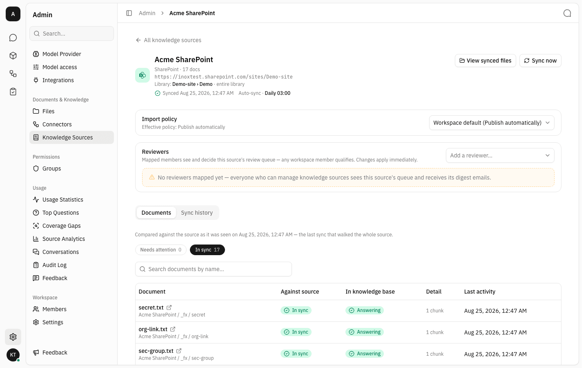The width and height of the screenshot is (588, 368).
Task: Filter by In sync documents
Action: click(207, 250)
